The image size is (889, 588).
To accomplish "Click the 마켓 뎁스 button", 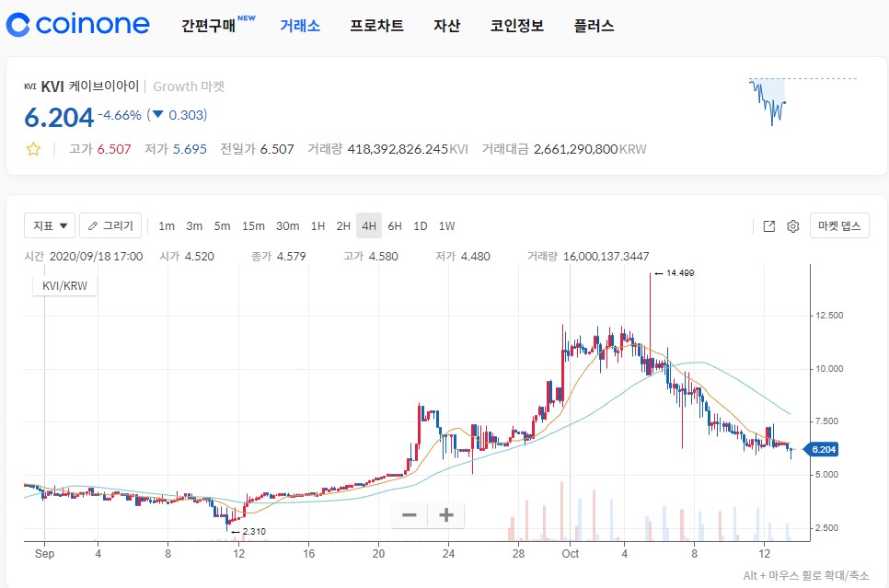I will point(839,225).
